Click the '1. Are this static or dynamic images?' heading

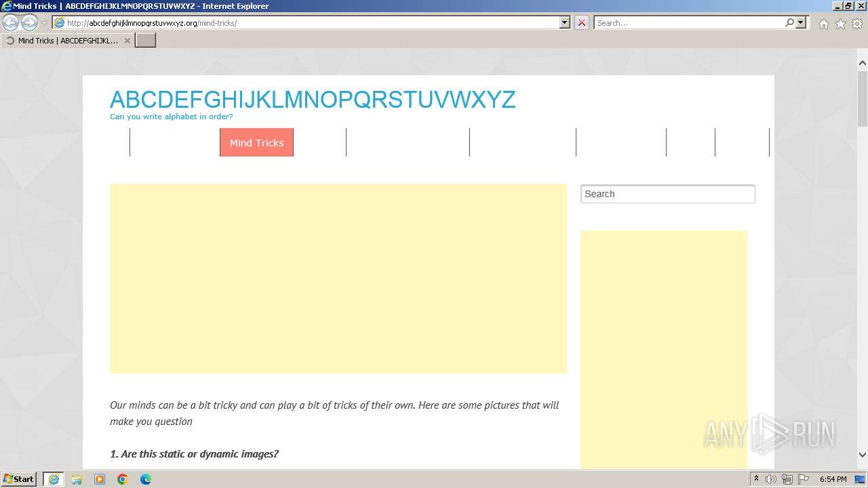tap(194, 454)
